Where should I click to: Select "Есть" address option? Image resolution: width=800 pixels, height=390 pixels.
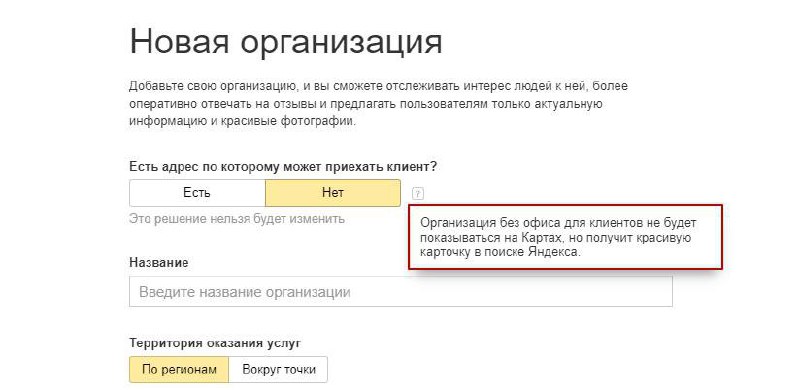click(197, 193)
